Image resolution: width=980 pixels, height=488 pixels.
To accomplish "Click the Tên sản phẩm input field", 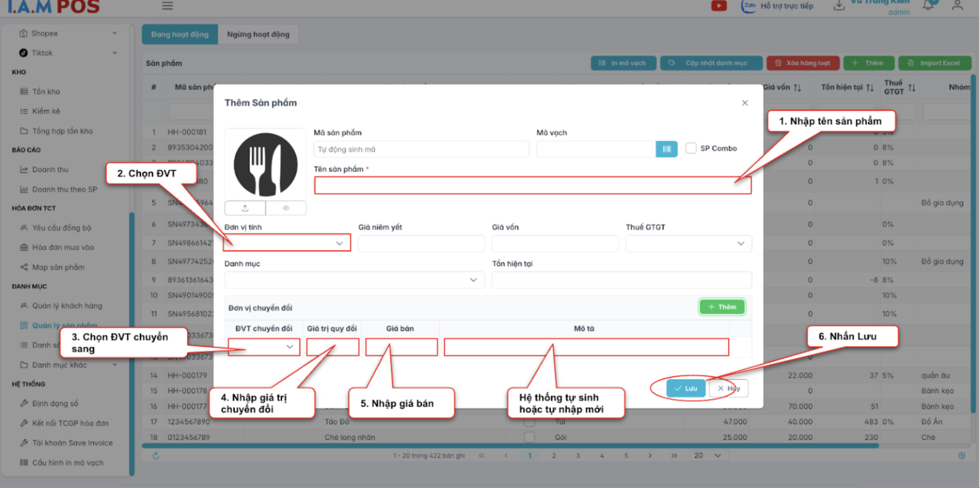I will point(532,186).
